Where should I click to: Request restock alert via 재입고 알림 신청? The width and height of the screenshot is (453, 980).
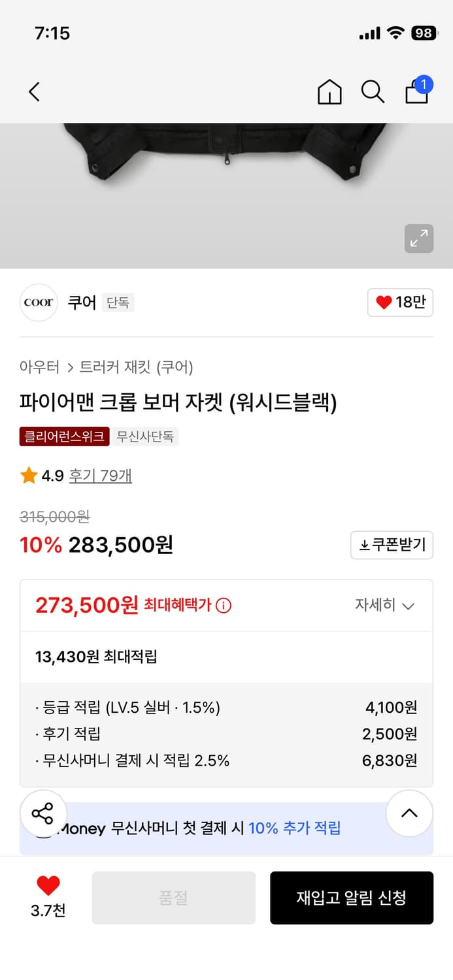(352, 897)
